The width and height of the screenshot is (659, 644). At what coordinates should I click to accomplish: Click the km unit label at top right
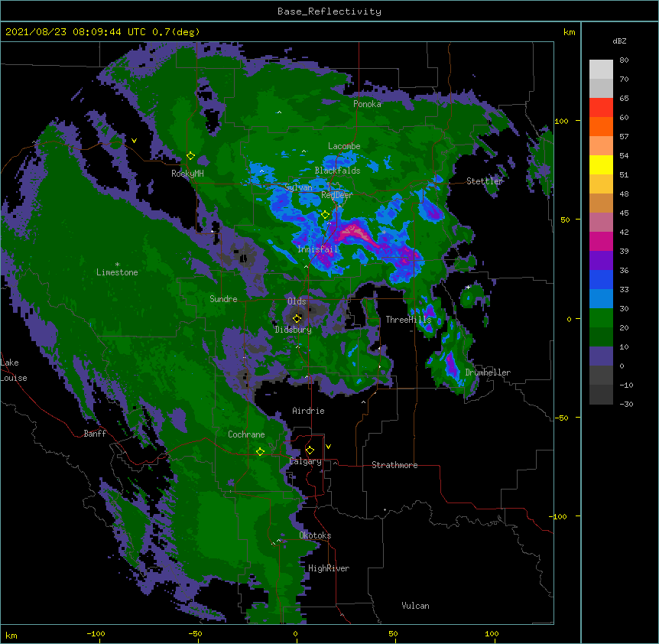(569, 32)
